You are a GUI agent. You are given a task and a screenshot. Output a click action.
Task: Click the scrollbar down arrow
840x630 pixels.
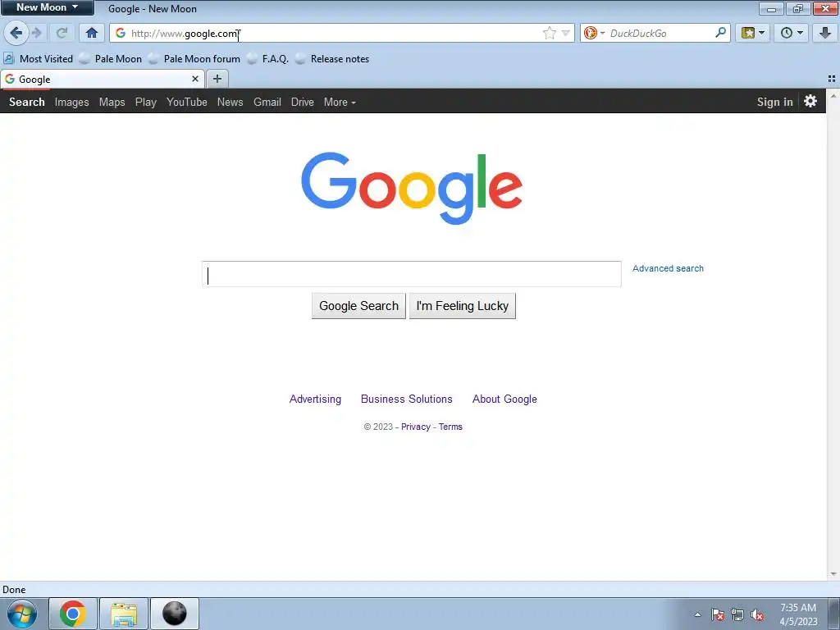coord(833,574)
